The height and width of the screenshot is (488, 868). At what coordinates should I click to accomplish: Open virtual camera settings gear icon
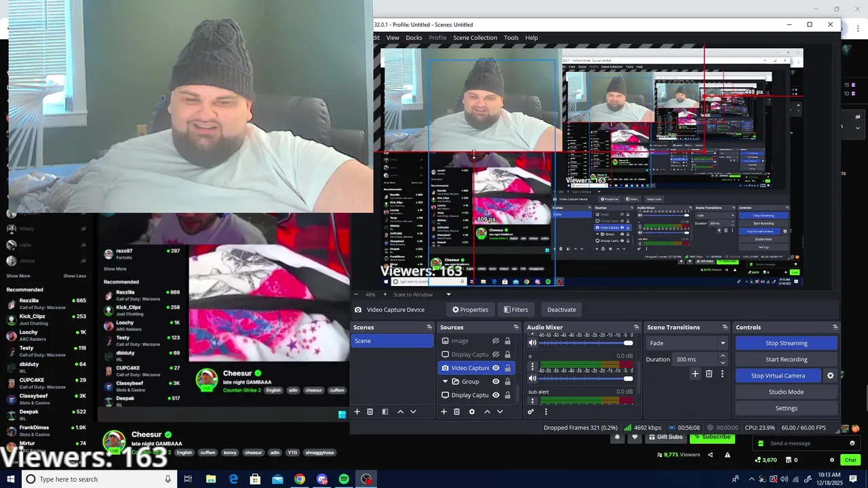tap(830, 375)
